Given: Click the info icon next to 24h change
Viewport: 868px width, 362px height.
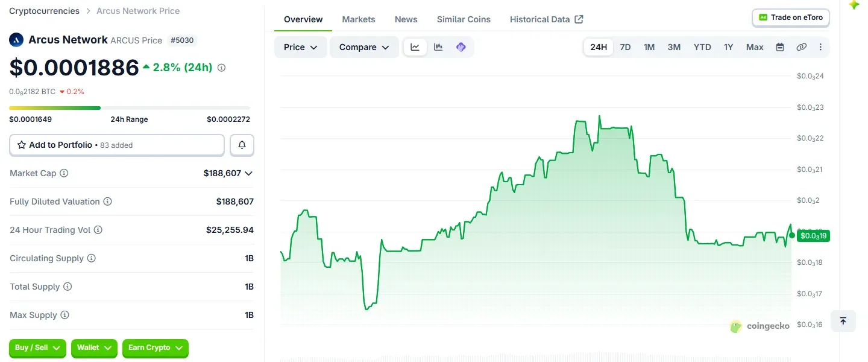Looking at the screenshot, I should [221, 68].
